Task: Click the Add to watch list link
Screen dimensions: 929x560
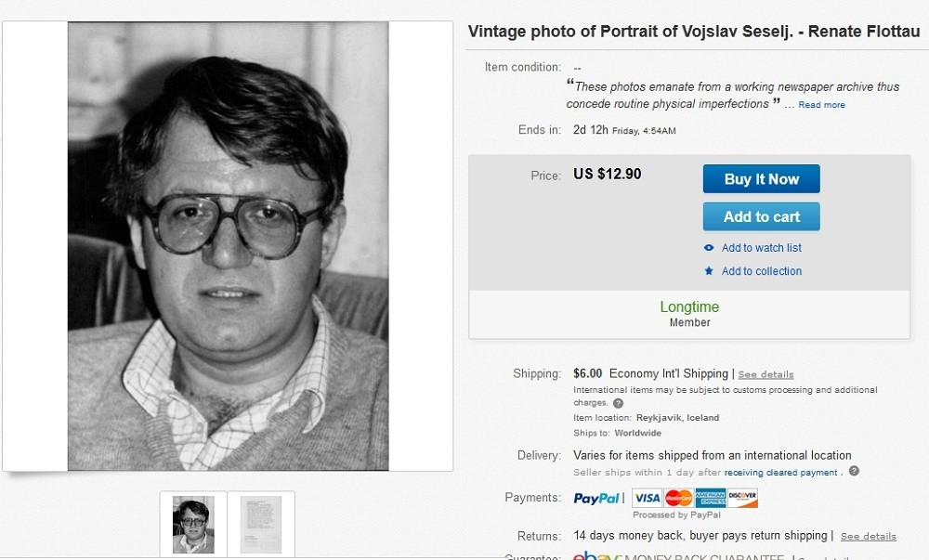Action: pyautogui.click(x=761, y=248)
